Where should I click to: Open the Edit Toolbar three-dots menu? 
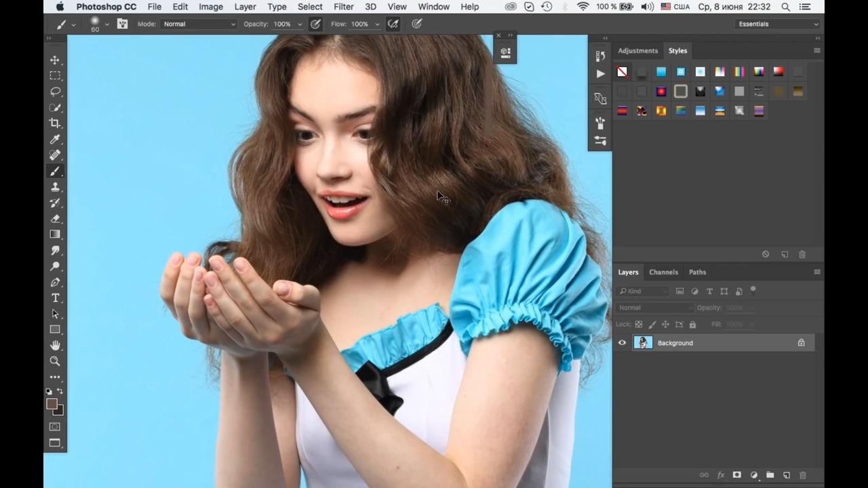pos(55,377)
